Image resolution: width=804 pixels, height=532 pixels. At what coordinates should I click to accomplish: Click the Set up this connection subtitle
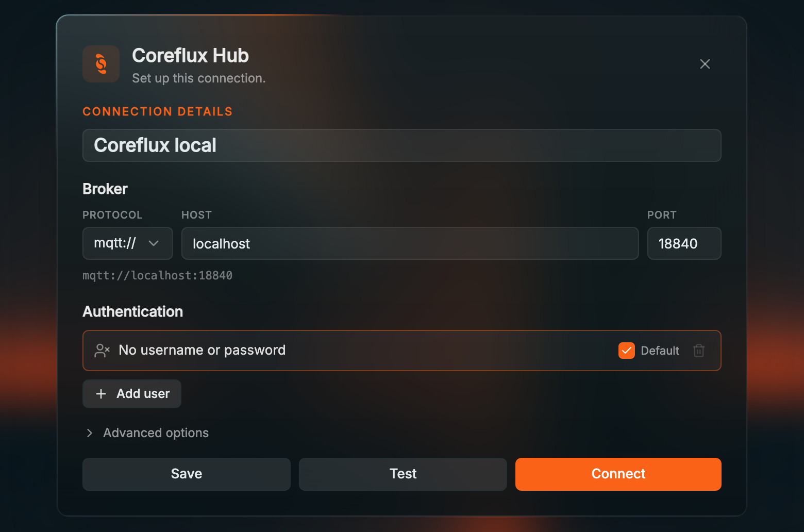[199, 78]
